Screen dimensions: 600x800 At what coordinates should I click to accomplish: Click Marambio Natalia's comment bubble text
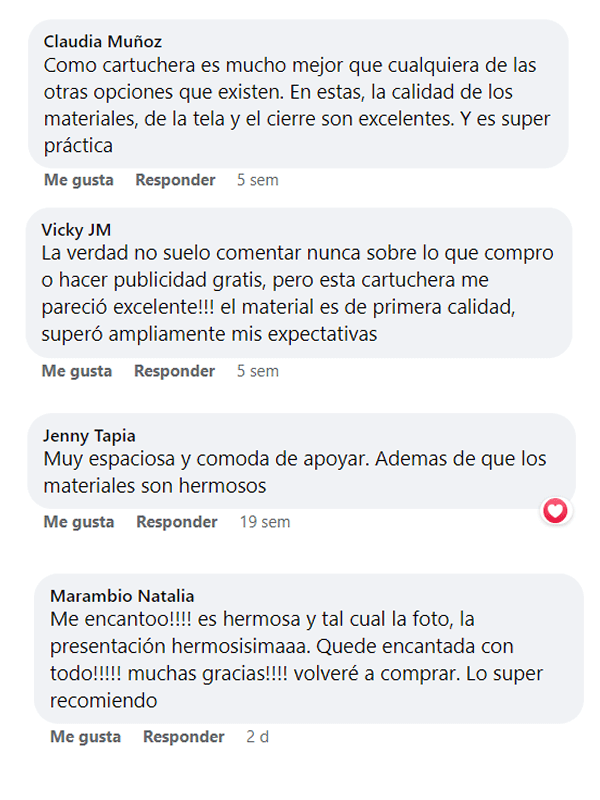296,660
